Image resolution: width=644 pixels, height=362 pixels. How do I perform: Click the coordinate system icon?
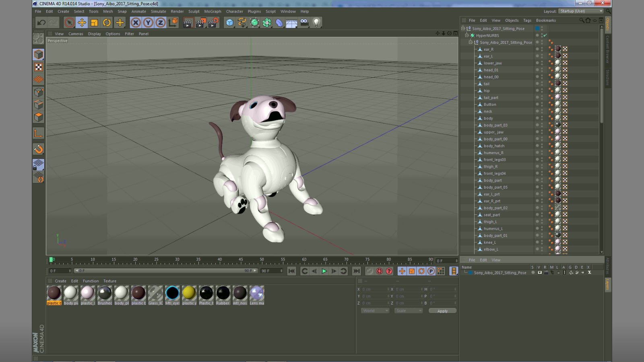pos(173,23)
